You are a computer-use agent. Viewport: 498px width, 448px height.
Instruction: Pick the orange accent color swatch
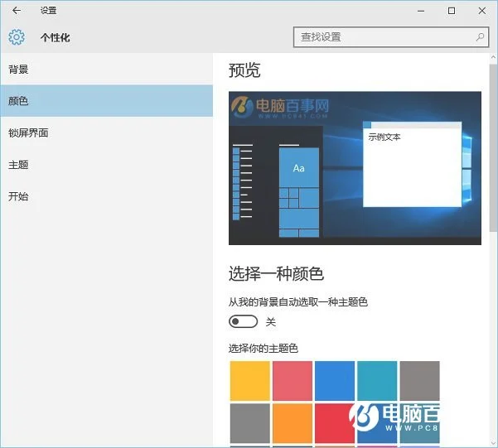click(x=293, y=423)
